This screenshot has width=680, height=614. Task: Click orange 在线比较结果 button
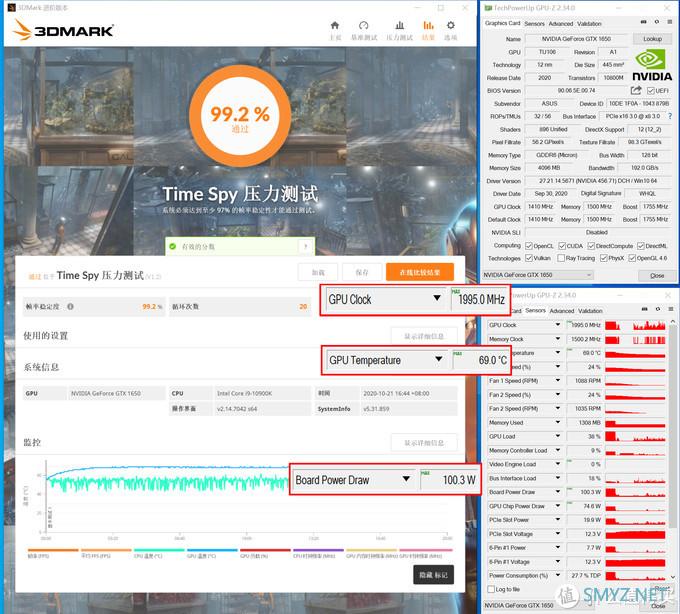tap(420, 272)
